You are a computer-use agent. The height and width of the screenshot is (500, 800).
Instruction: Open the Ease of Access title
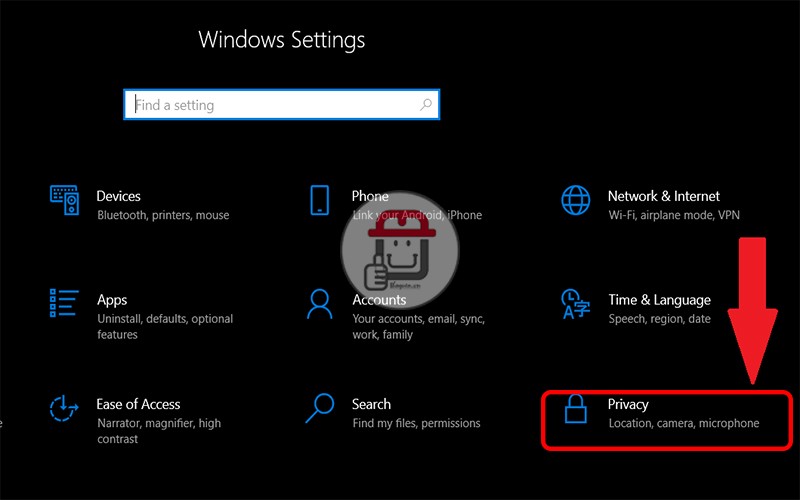point(138,404)
